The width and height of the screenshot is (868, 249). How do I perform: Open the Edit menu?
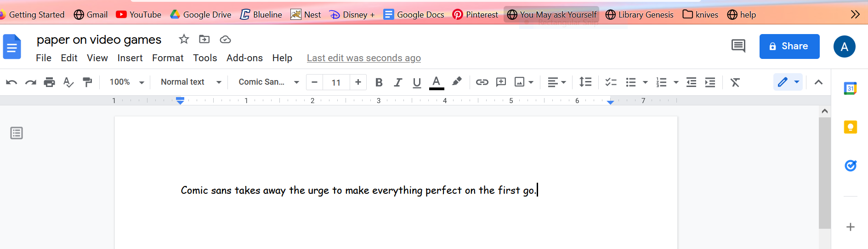coord(69,58)
